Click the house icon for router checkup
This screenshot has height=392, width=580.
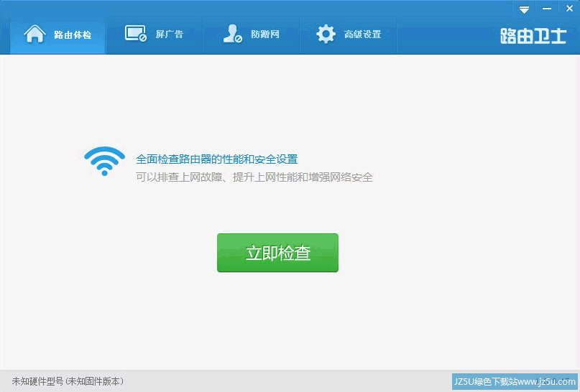(x=35, y=34)
